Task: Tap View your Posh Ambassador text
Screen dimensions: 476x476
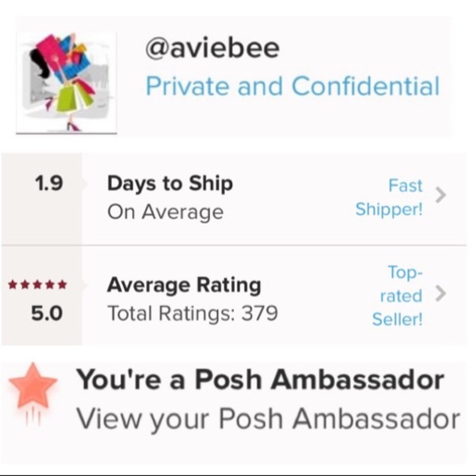Action: tap(268, 419)
